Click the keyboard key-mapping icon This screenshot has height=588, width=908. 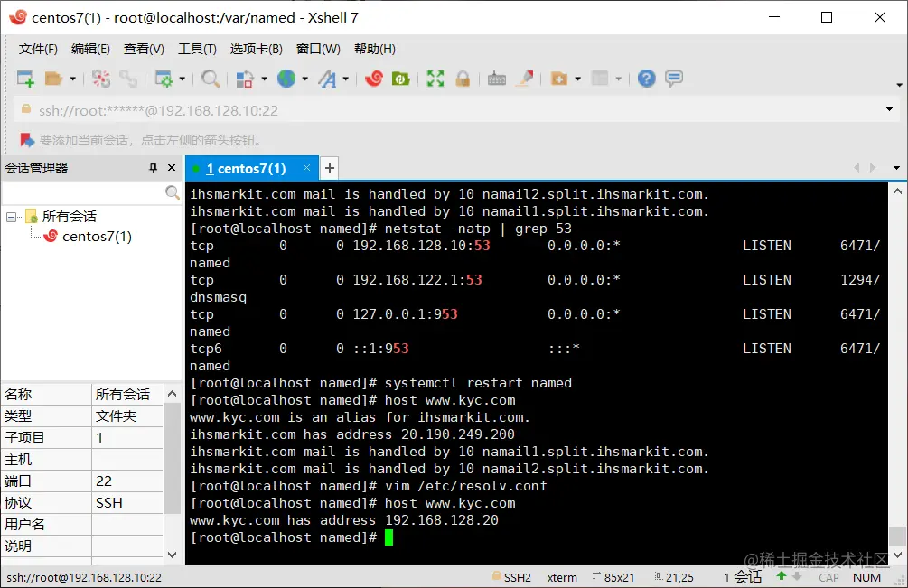[497, 79]
